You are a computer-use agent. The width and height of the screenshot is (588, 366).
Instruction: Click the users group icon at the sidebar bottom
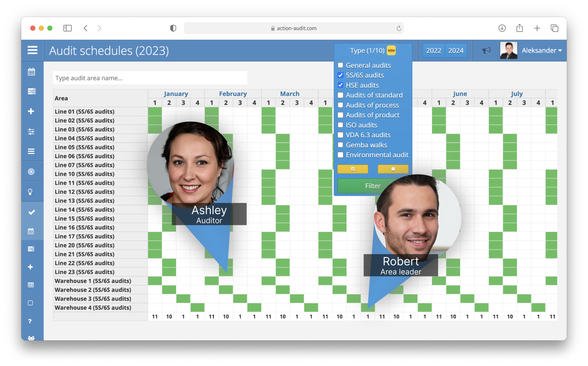coord(31,338)
